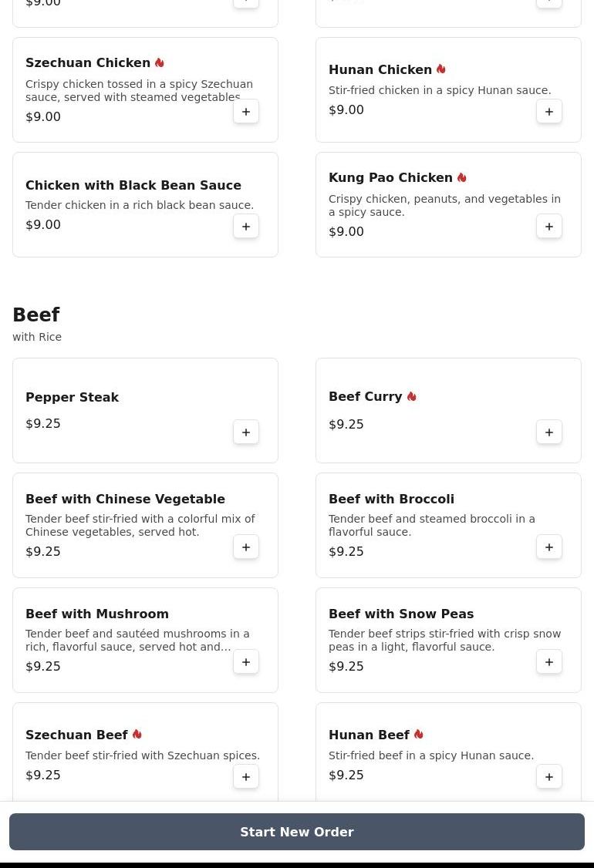Screen dimensions: 594x868
Task: Add Szechuan Chicken with plus button
Action: pyautogui.click(x=246, y=112)
